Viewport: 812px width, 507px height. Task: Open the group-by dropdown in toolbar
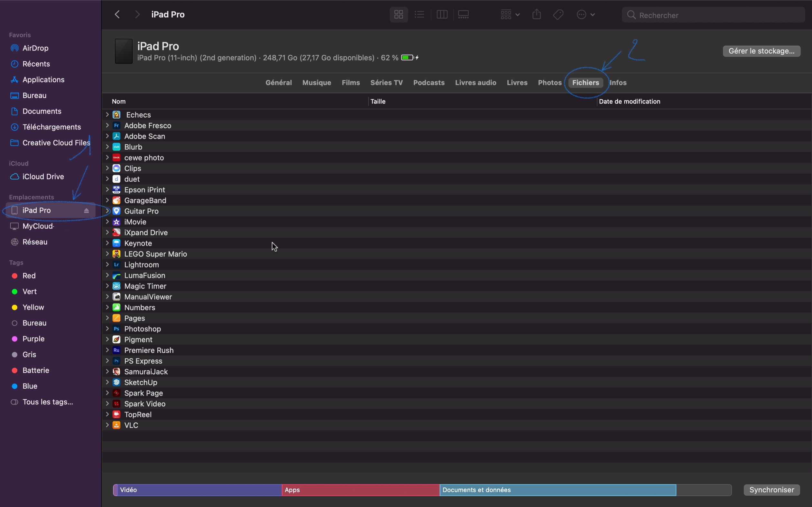point(510,15)
